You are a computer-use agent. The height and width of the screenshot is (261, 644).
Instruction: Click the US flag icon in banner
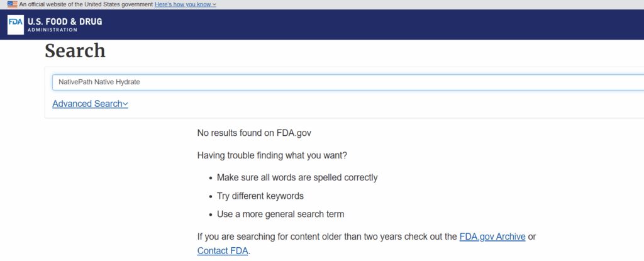coord(13,4)
